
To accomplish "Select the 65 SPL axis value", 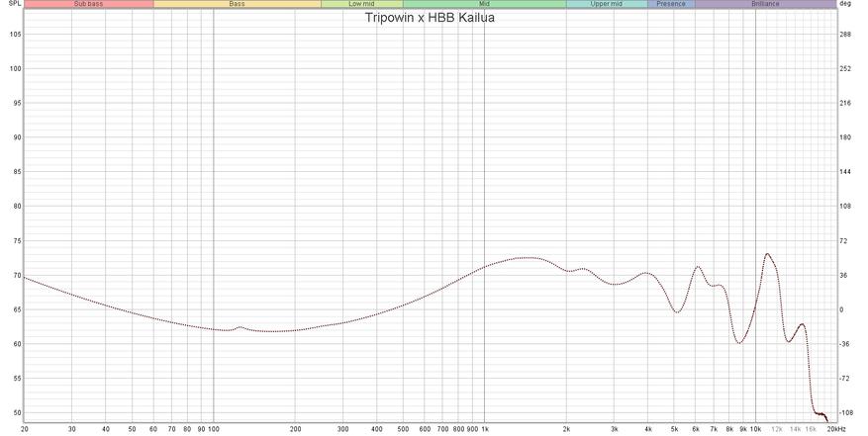I will [17, 309].
